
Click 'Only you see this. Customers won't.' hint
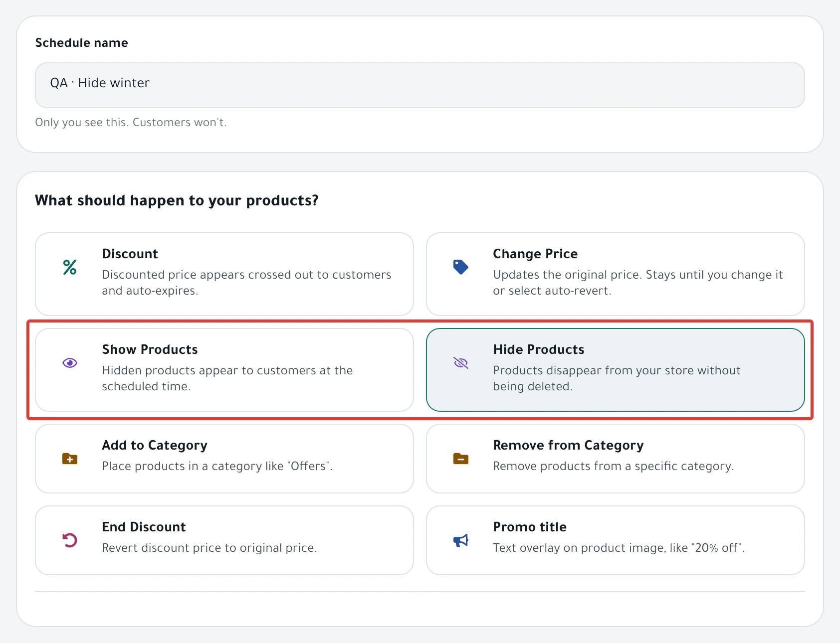pyautogui.click(x=131, y=122)
